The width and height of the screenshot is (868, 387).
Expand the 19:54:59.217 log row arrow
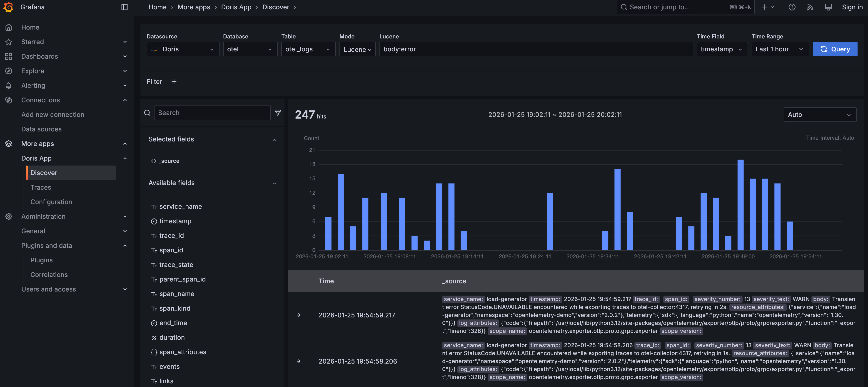(299, 315)
